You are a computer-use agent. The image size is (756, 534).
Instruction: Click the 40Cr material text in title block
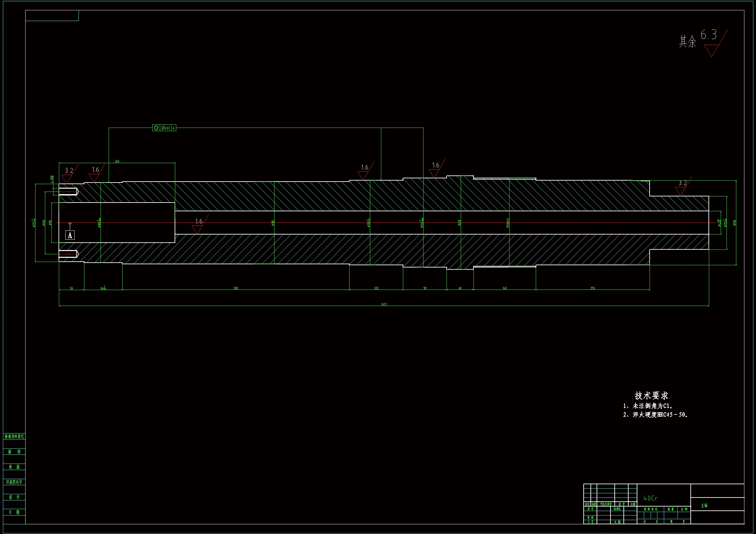[x=650, y=498]
